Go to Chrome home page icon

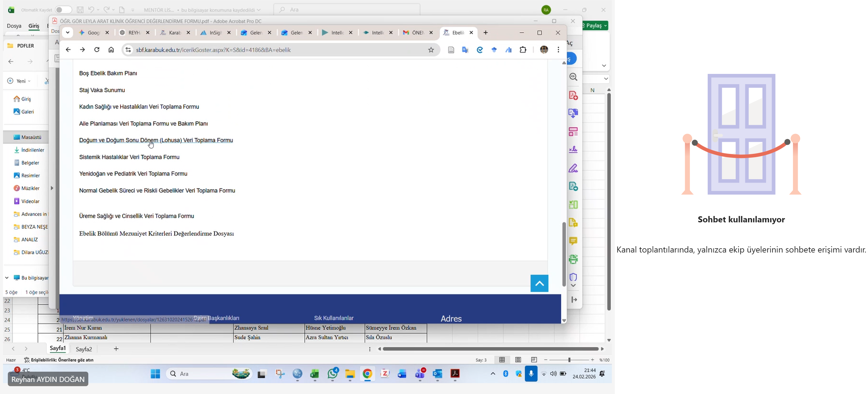point(111,50)
